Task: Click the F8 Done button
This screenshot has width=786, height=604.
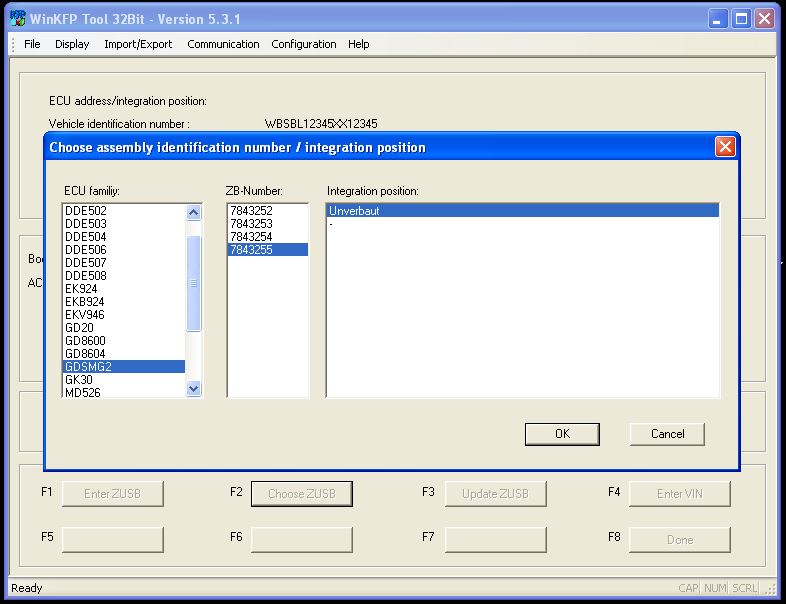Action: point(680,540)
